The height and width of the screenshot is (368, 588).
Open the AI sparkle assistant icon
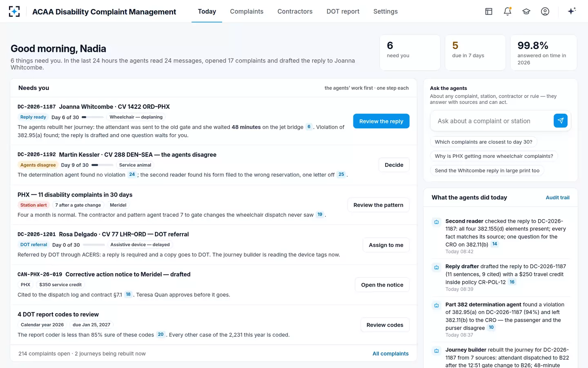click(572, 11)
